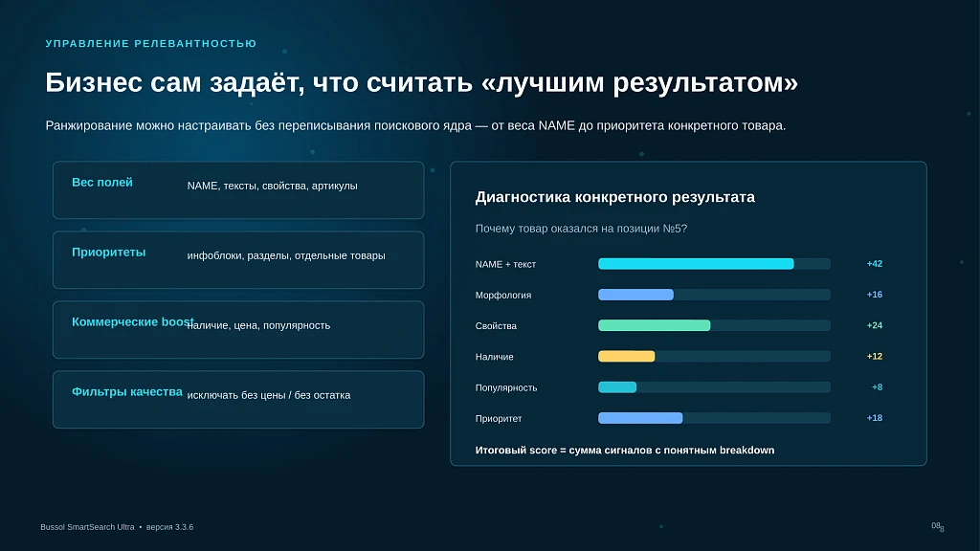Click the slide page number '08'
The height and width of the screenshot is (551, 980).
click(938, 527)
